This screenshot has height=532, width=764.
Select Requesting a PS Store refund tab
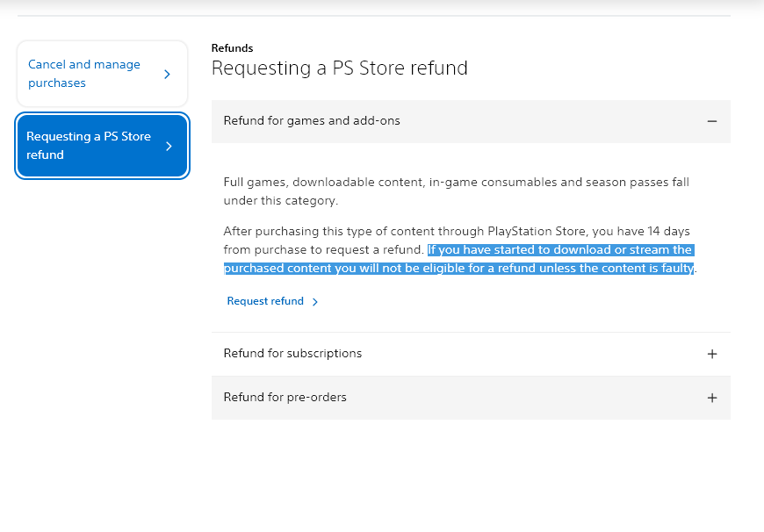tap(102, 146)
